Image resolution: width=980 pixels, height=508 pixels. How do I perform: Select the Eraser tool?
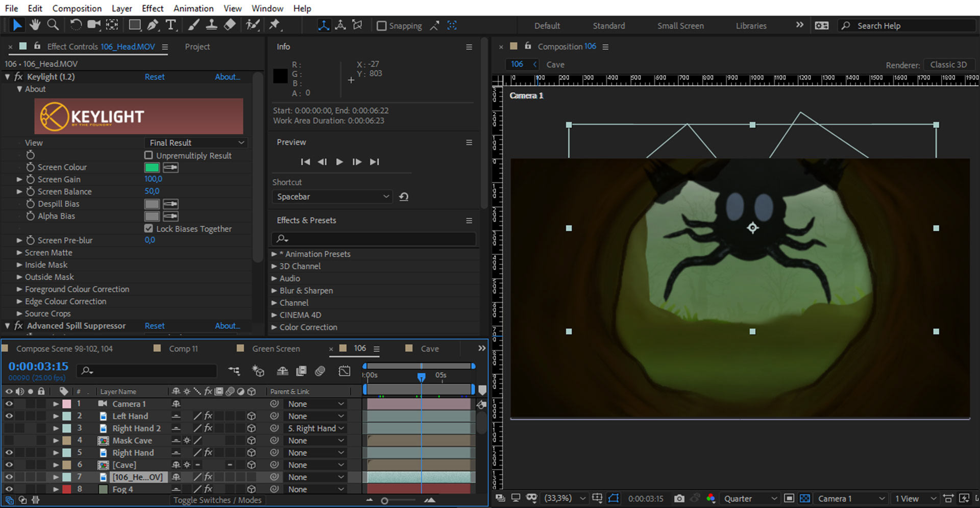[230, 25]
